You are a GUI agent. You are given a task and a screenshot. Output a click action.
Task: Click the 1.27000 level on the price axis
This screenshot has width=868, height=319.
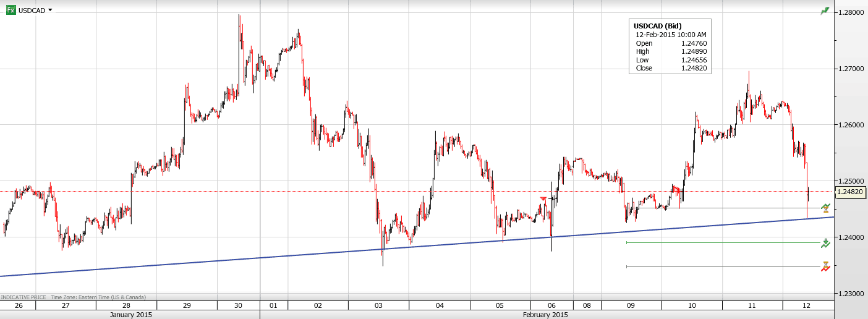851,69
